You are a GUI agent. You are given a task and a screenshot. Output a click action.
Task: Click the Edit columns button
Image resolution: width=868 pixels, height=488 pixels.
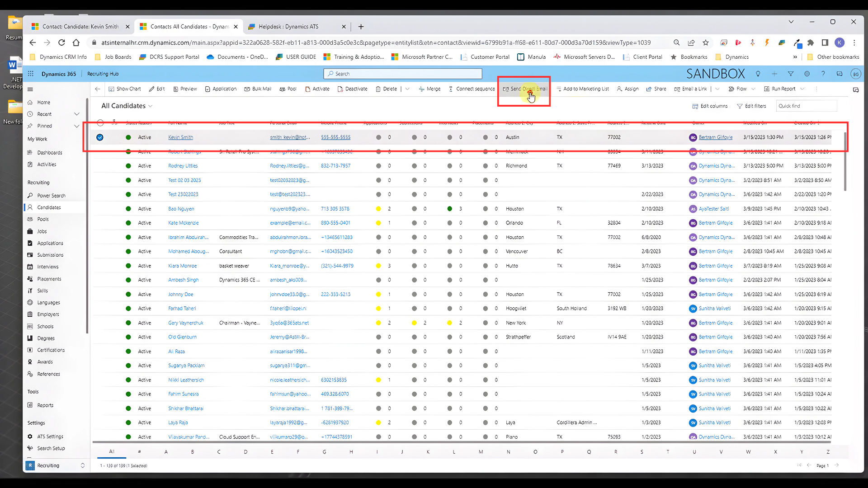click(710, 106)
